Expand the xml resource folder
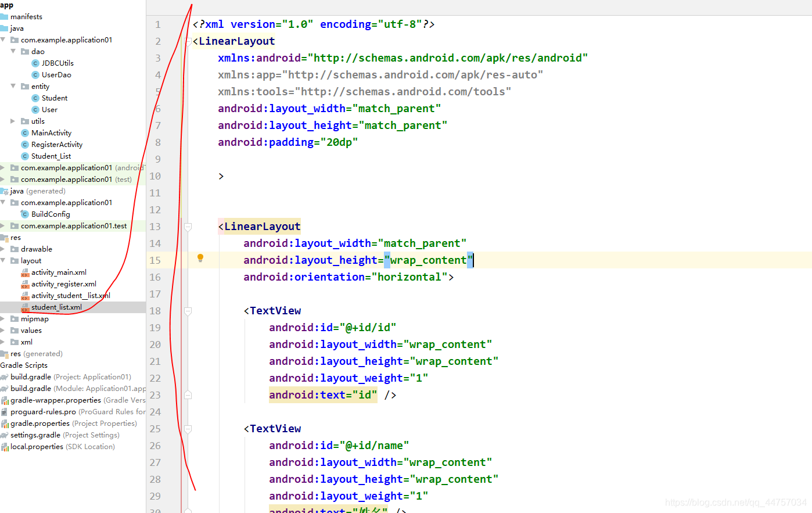 click(x=3, y=342)
